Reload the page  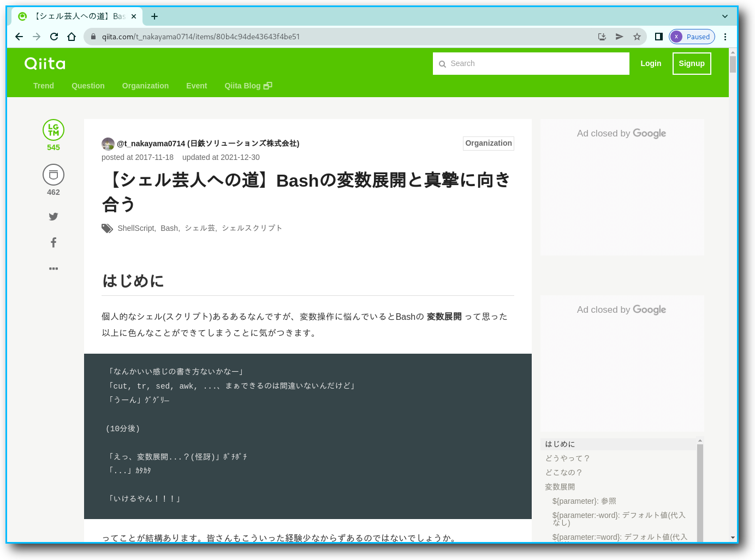coord(54,37)
